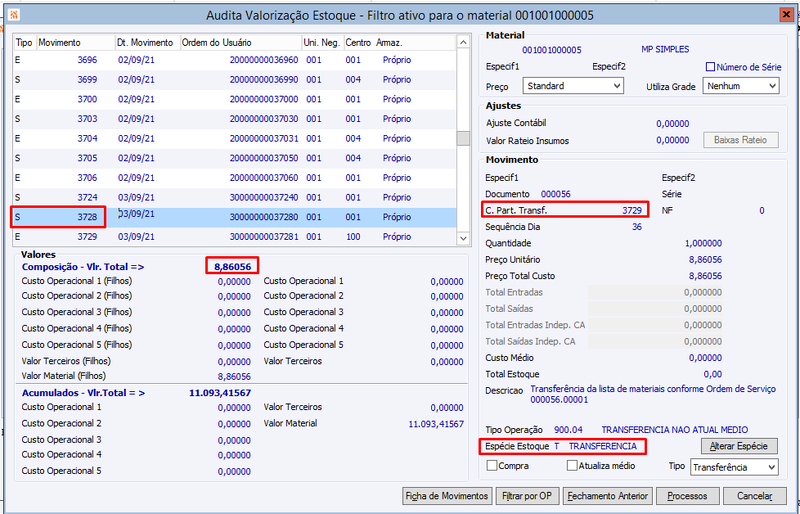Open Ficha de Movimentos
This screenshot has height=514, width=800.
[447, 496]
